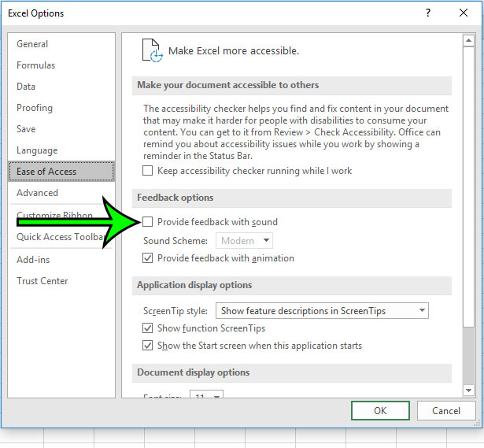Click the scrollbar down arrow
The image size is (484, 448).
(468, 391)
